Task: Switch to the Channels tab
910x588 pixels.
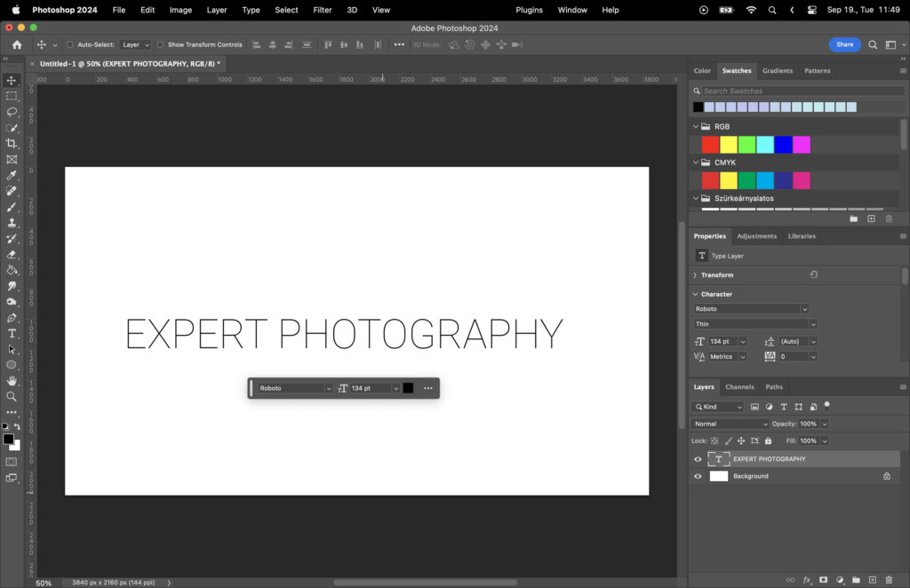Action: click(739, 386)
